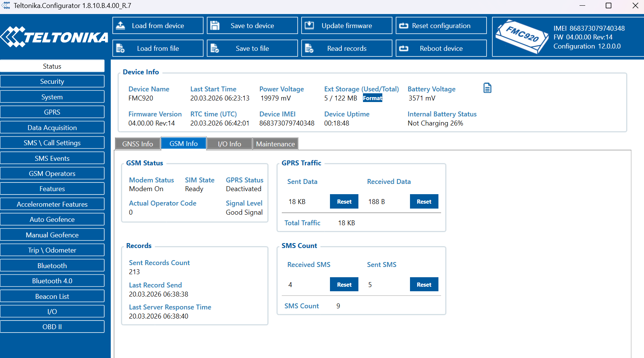Reset the Received SMS counter

point(344,284)
